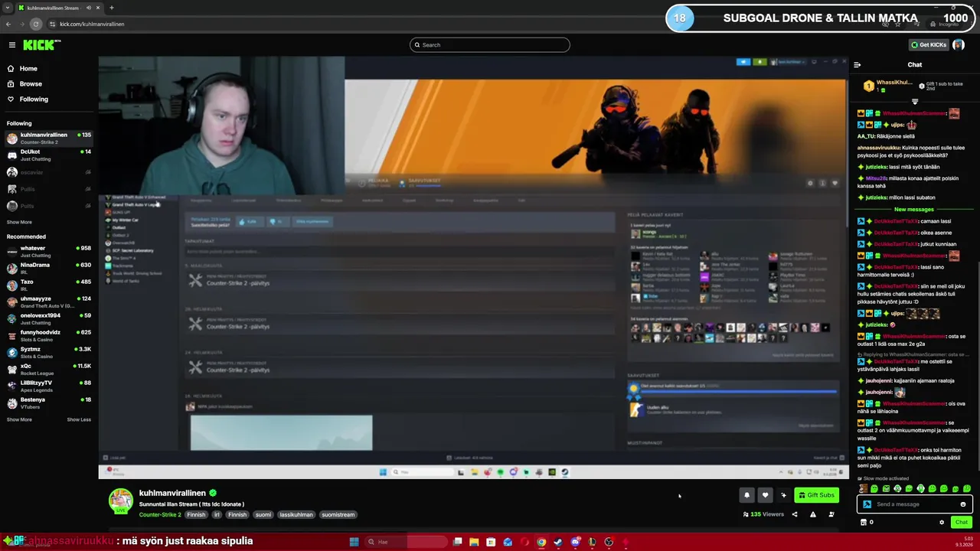Click the KICK logo

click(x=41, y=45)
